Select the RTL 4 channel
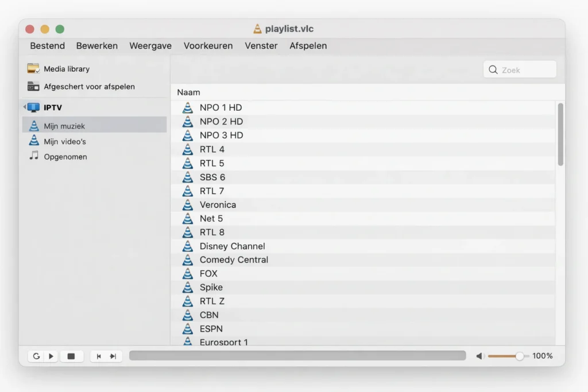 [x=363, y=149]
